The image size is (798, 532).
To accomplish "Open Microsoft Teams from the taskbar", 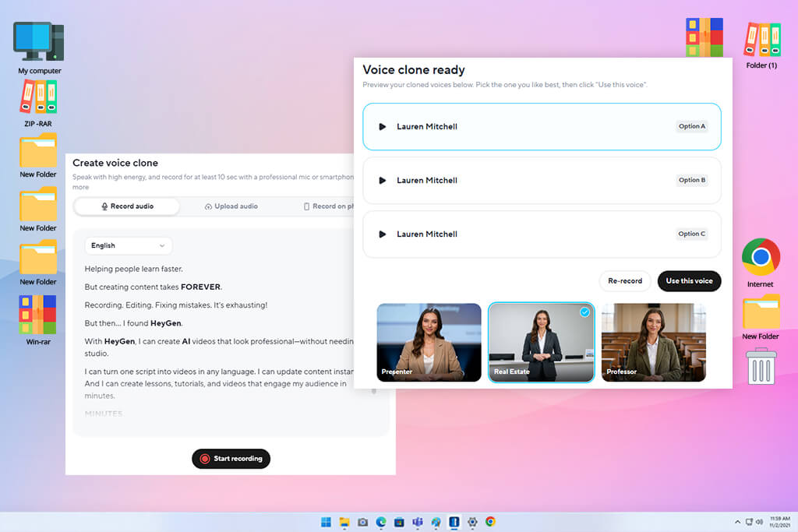I will click(418, 522).
